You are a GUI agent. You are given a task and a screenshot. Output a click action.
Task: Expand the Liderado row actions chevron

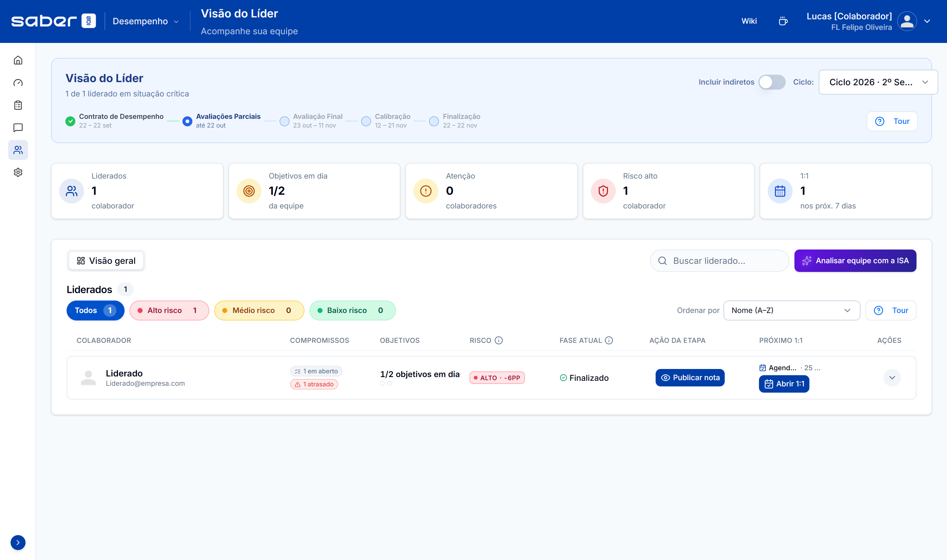(x=892, y=378)
